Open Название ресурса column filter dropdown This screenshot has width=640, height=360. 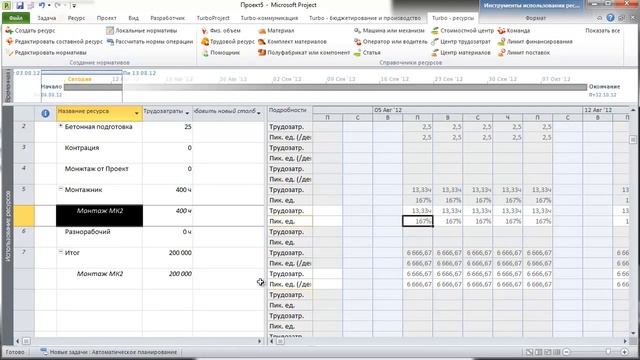click(137, 113)
